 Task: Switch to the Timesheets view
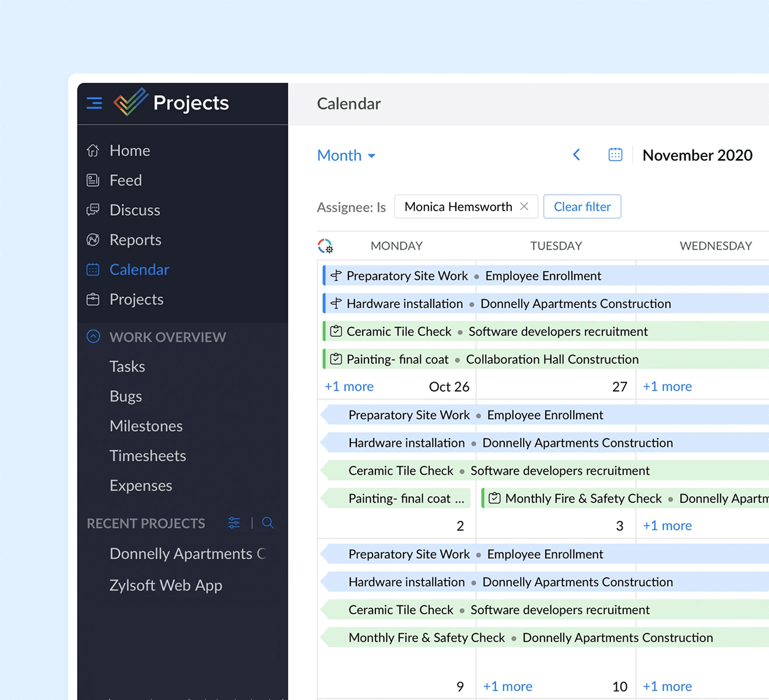pos(148,456)
